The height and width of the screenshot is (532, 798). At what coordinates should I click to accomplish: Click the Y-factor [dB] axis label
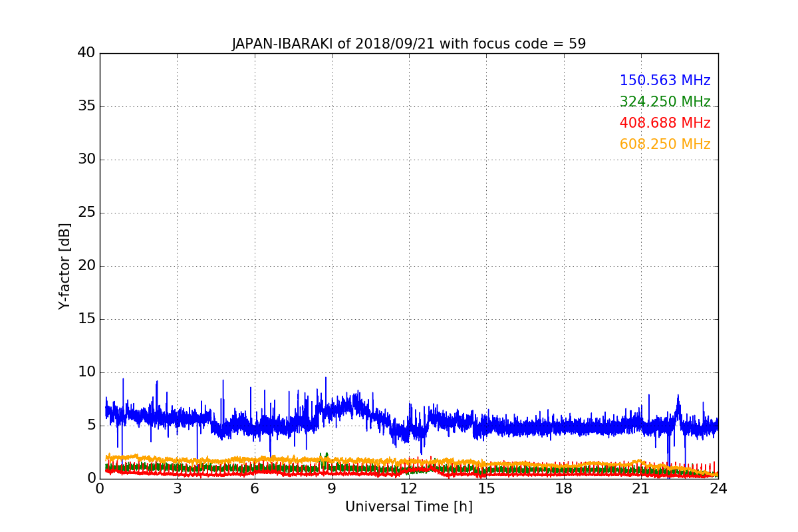[65, 266]
